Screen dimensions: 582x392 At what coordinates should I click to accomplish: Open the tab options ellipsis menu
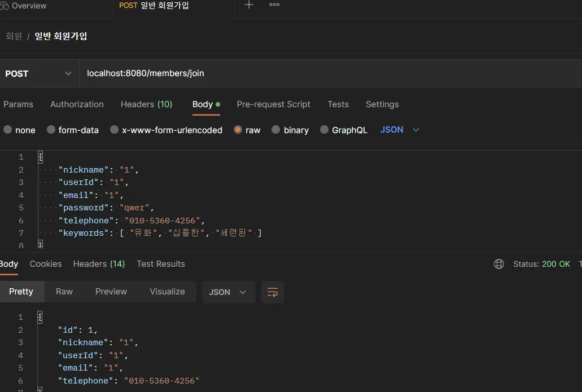click(274, 5)
